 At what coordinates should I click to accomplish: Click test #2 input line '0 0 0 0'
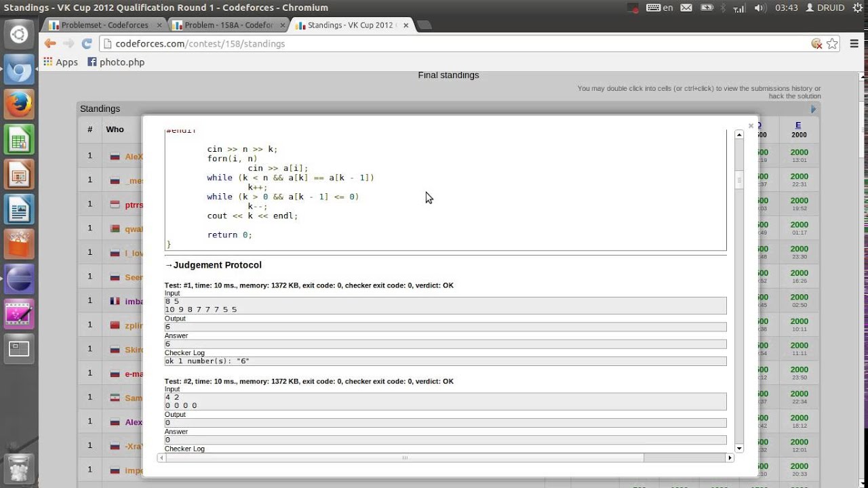180,405
